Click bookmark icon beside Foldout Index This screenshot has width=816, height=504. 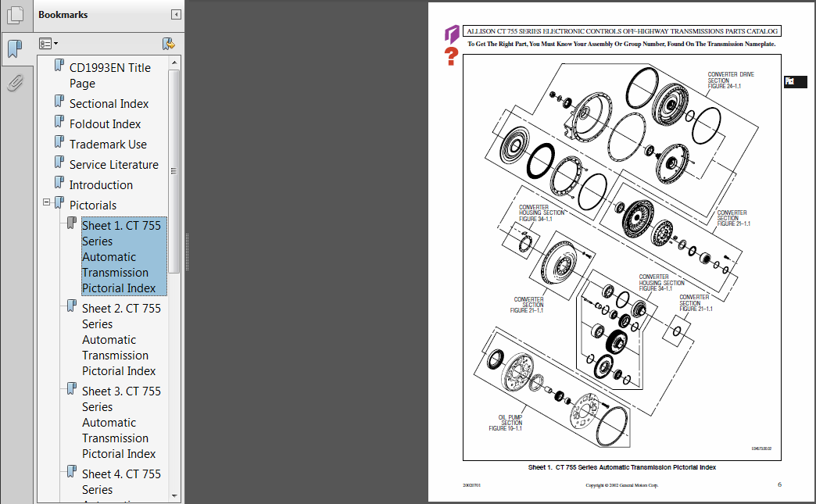click(59, 121)
